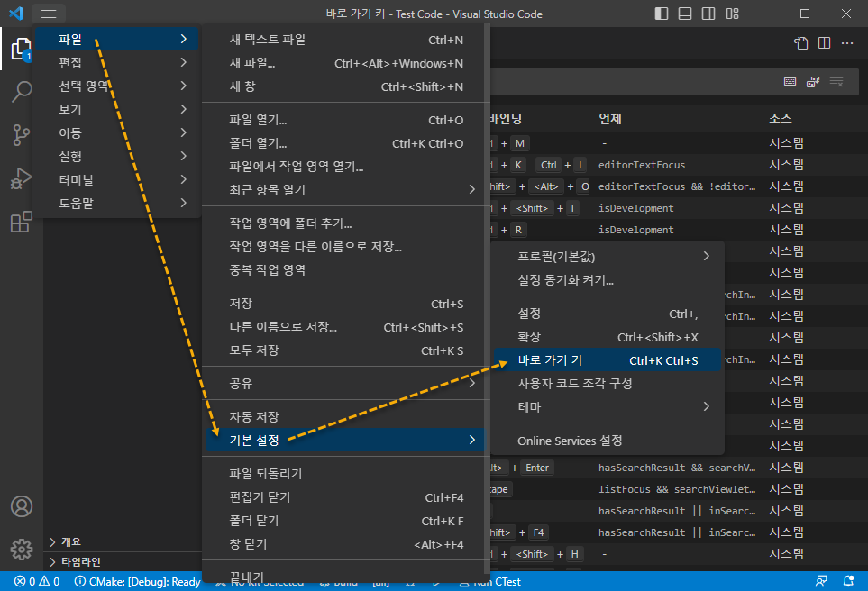Select 바로 가기 키 entry

tap(608, 360)
